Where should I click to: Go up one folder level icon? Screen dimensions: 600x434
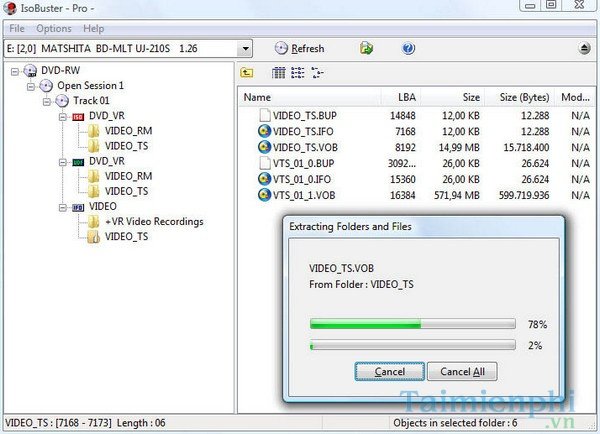point(247,72)
